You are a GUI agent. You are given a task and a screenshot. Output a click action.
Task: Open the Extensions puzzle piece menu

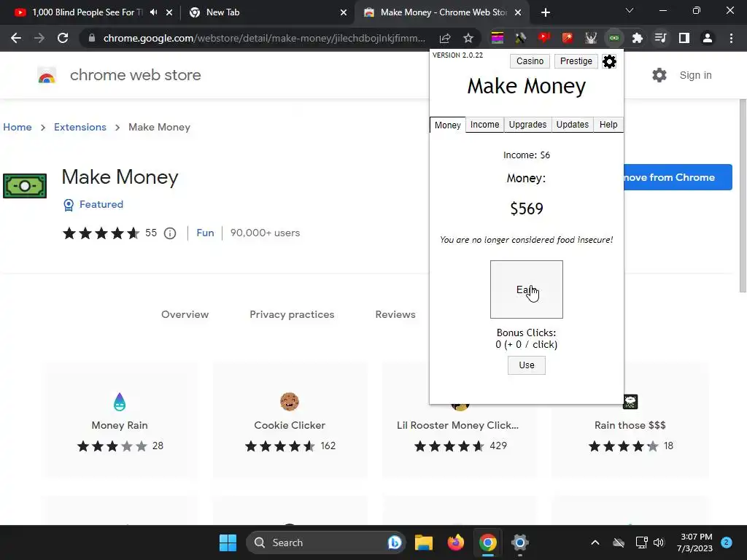click(x=637, y=38)
